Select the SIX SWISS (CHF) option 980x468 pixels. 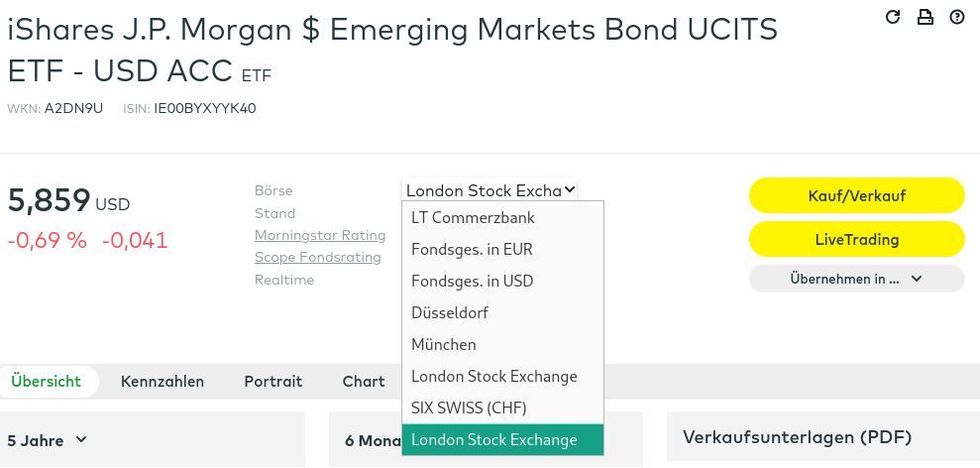pyautogui.click(x=469, y=408)
